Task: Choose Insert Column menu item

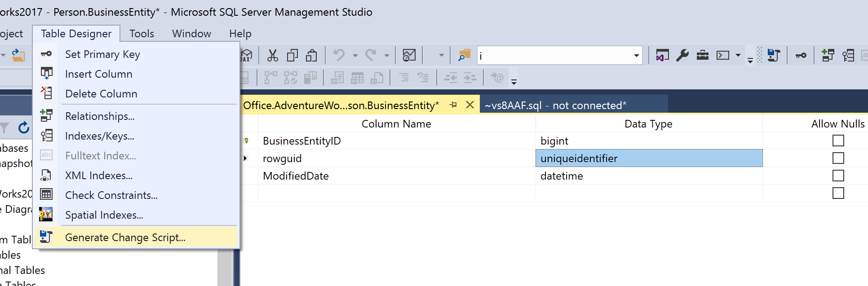Action: [x=137, y=74]
